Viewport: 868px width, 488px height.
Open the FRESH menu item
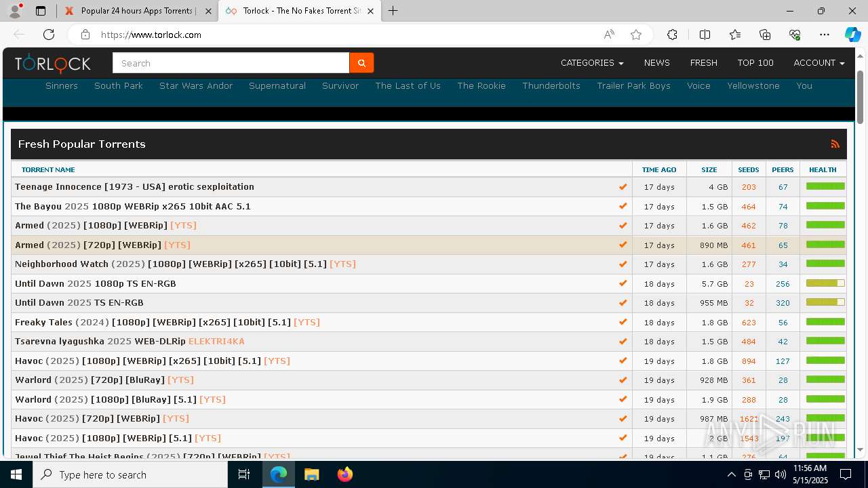(x=703, y=63)
